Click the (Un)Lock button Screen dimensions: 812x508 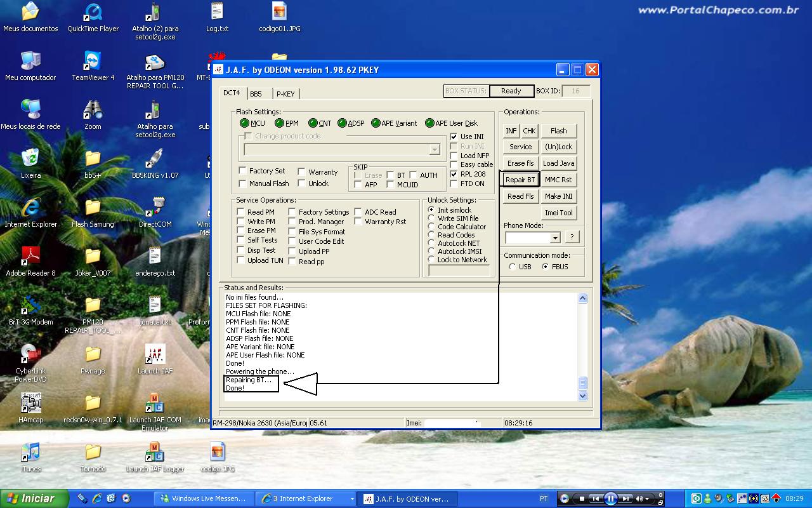pyautogui.click(x=559, y=147)
